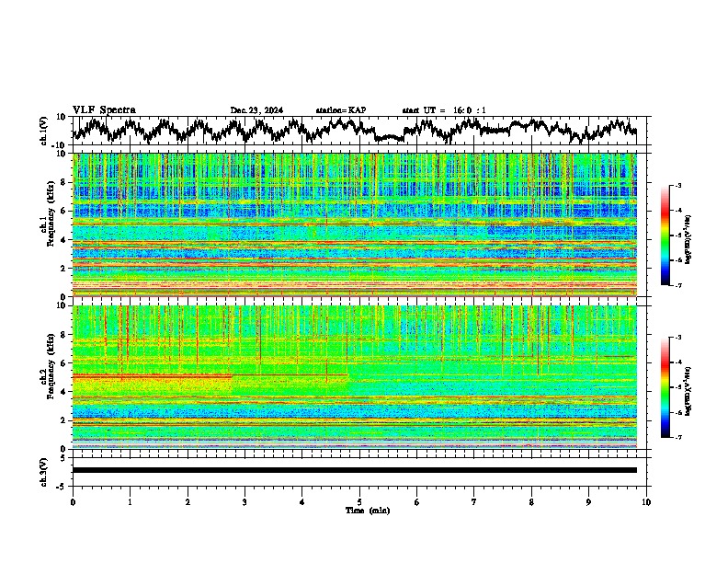This screenshot has height=563, width=728.
Task: Click the "start UT = 16:0 :1" text
Action: click(444, 110)
